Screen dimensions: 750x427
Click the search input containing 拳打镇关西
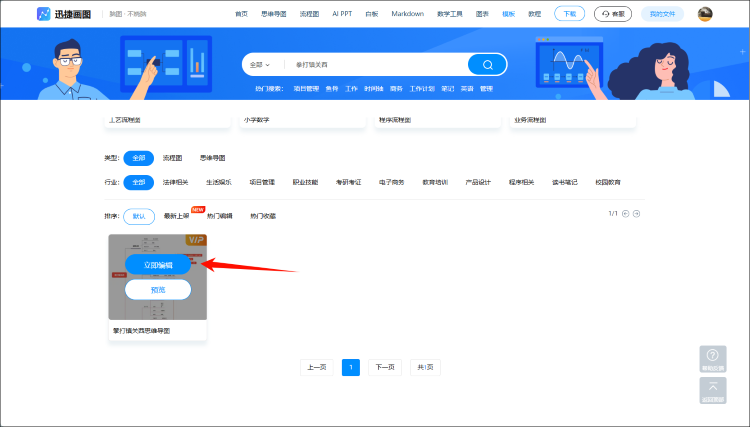(x=375, y=65)
